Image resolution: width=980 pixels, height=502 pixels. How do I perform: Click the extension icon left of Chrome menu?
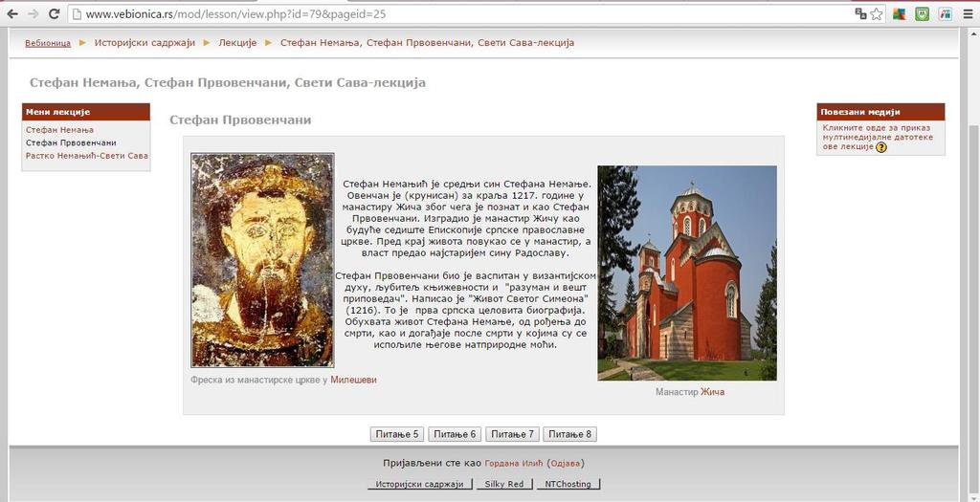click(x=945, y=13)
